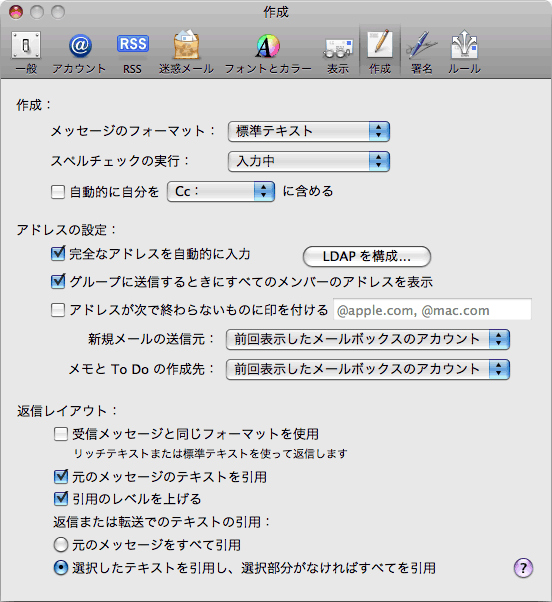Select 元のメッセージをすべて引用 radio button

[61, 545]
